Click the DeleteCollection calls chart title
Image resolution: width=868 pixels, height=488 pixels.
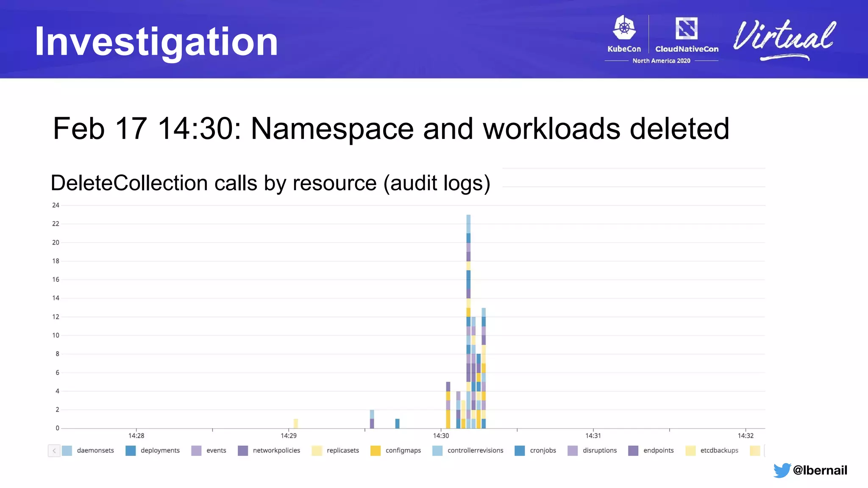point(270,183)
